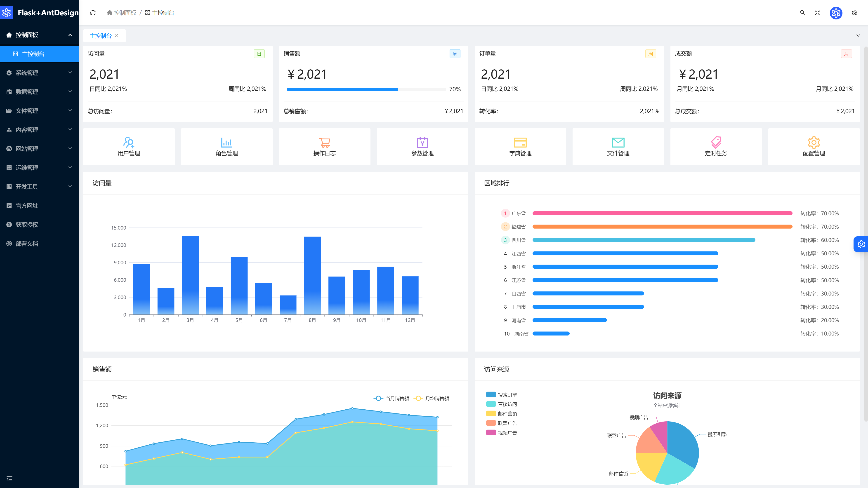Select the 主控制台 sidebar menu item

point(39,54)
